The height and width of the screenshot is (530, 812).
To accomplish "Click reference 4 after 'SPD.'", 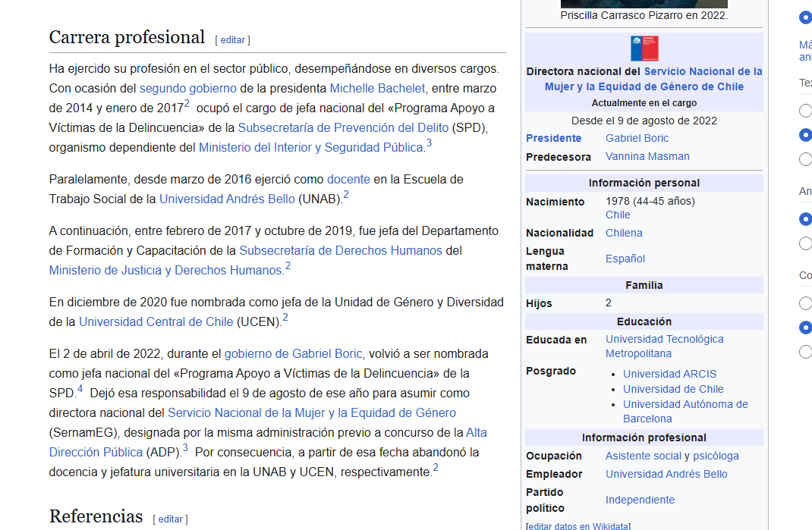I will (80, 389).
